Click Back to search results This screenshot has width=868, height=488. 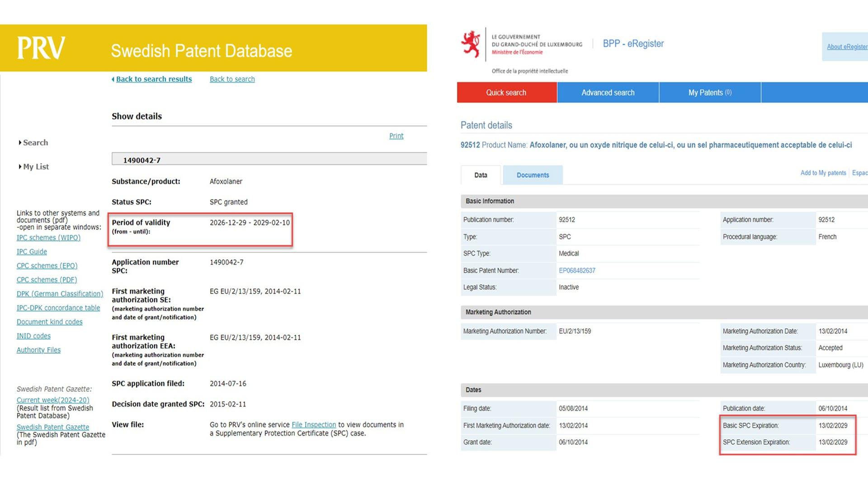pyautogui.click(x=154, y=79)
